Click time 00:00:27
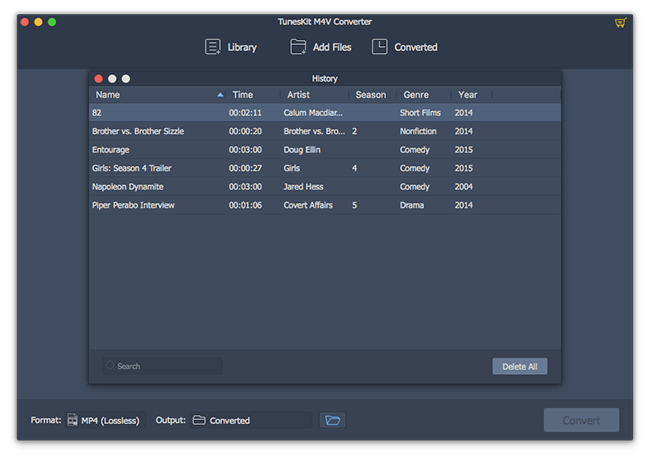 [x=245, y=168]
